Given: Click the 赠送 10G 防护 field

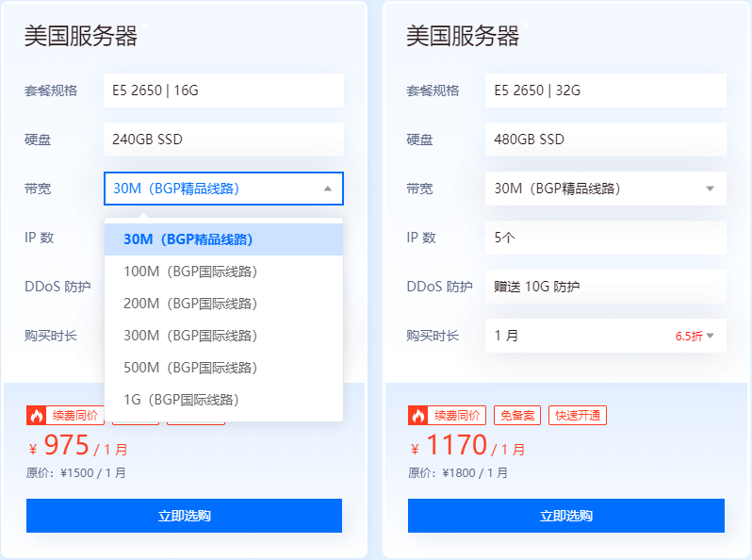Looking at the screenshot, I should (x=606, y=287).
